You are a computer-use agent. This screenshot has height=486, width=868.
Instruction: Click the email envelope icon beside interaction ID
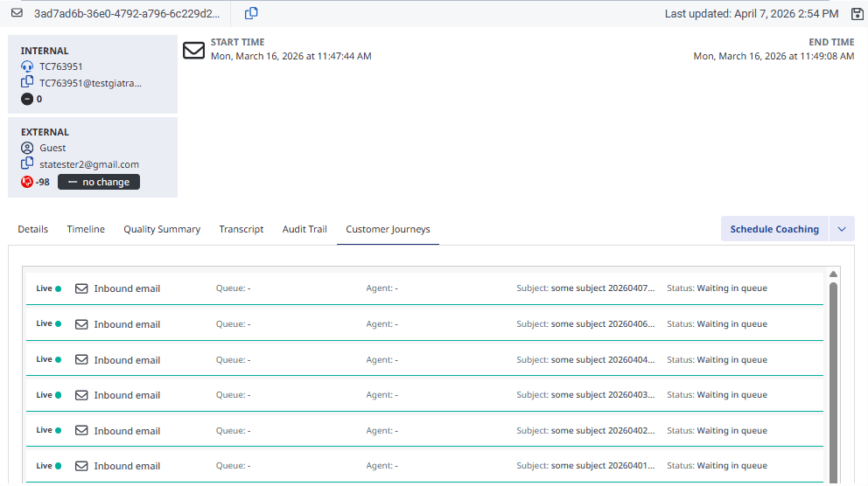coord(17,13)
